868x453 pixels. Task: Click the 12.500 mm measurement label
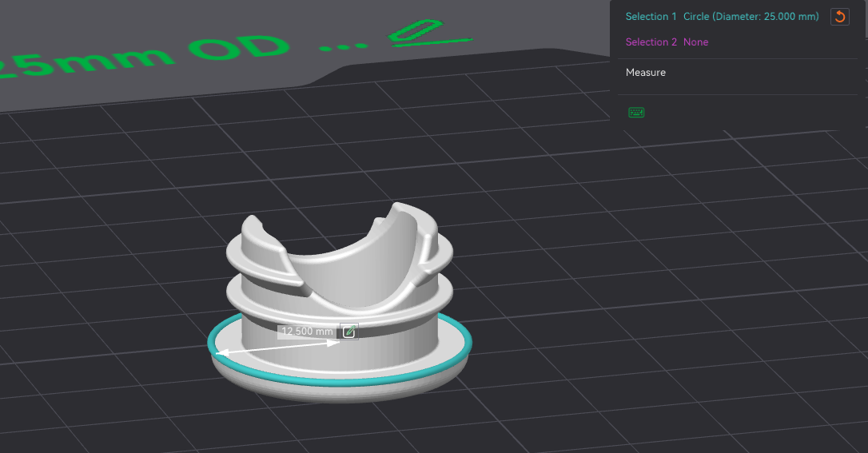coord(307,332)
